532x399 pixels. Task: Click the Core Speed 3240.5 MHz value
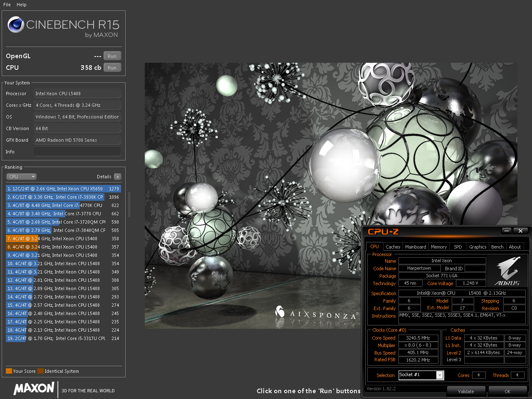pyautogui.click(x=418, y=338)
